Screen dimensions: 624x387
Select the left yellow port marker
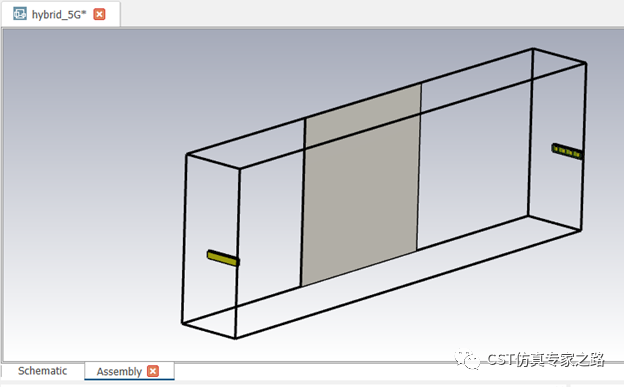tap(223, 258)
